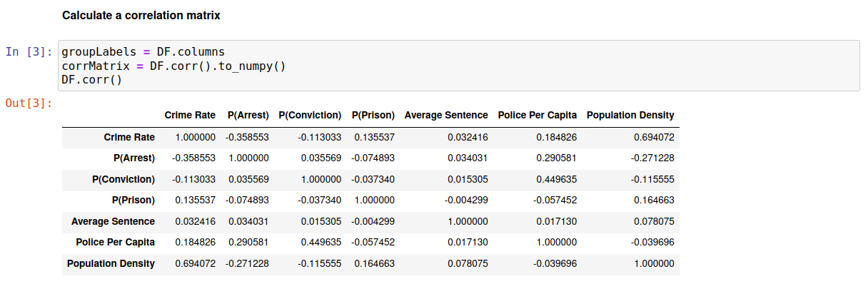Click 0.017130 in the Average Sentence row
This screenshot has height=284, width=868.
(556, 221)
